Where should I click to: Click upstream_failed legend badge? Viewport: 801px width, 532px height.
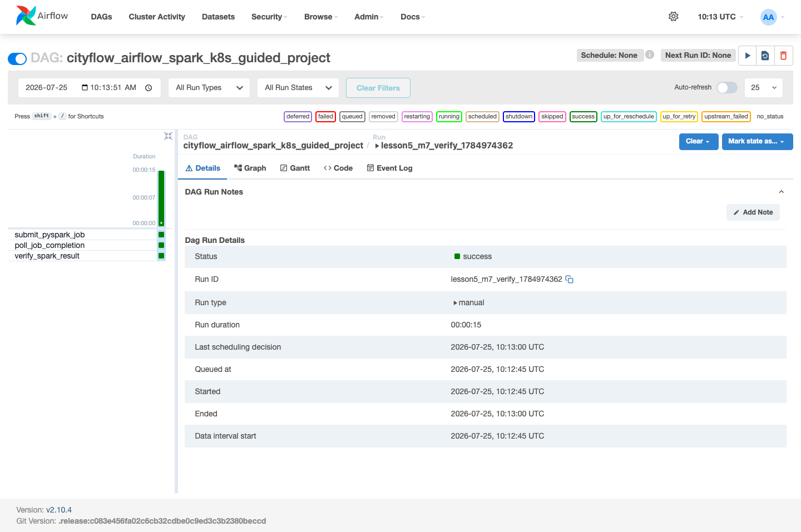coord(726,117)
